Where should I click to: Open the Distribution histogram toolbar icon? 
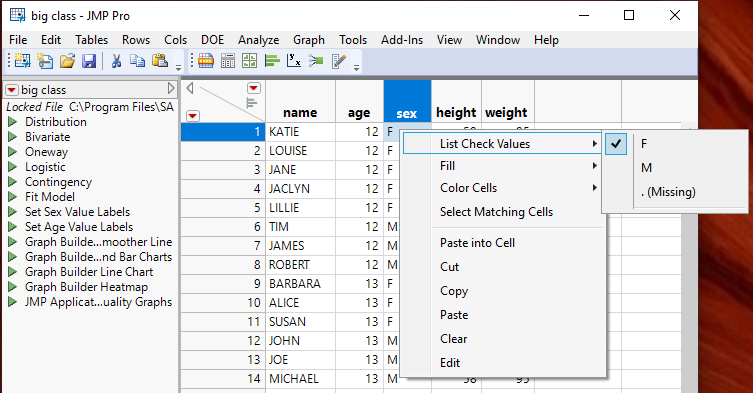coord(272,61)
